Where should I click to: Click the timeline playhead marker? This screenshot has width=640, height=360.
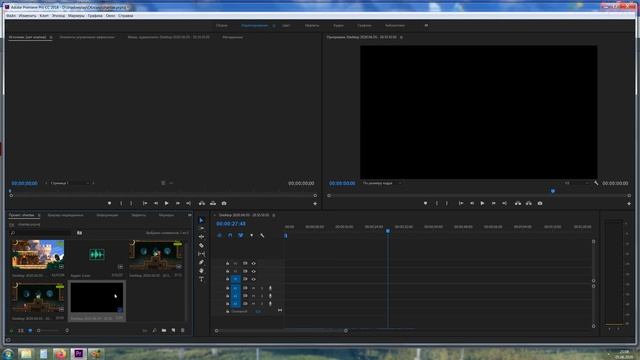click(x=388, y=231)
